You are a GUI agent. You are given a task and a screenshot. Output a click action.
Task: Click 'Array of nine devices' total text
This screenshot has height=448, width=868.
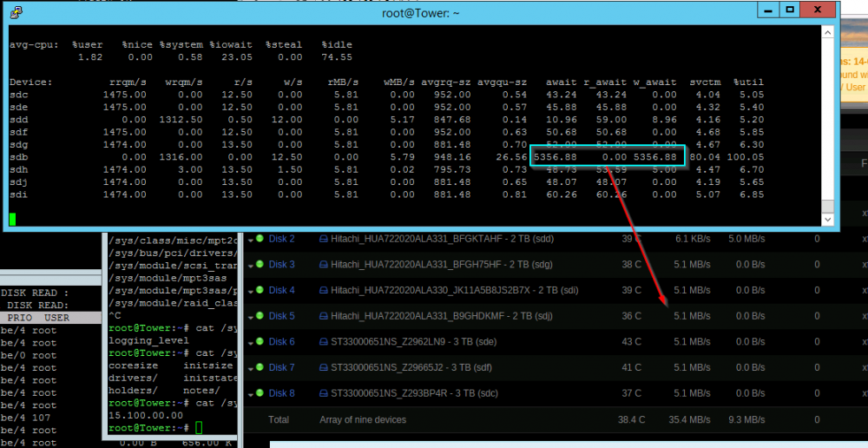pos(363,419)
